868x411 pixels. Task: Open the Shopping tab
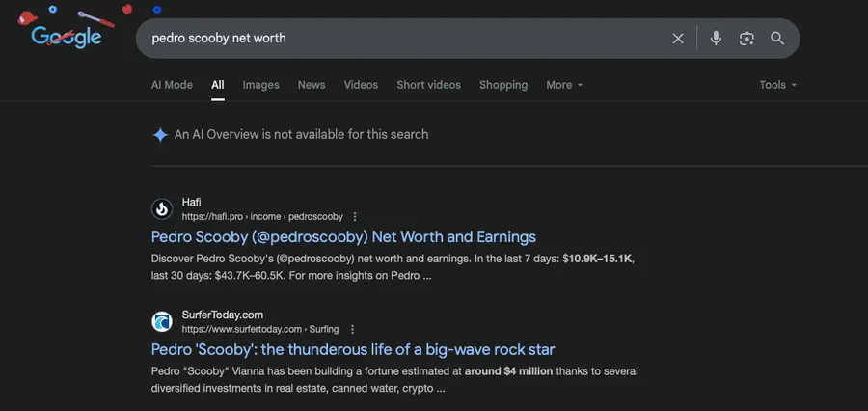click(503, 85)
